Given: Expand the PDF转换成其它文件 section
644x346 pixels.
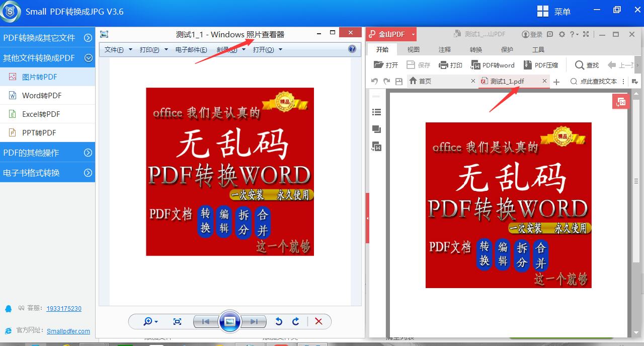Looking at the screenshot, I should click(47, 38).
